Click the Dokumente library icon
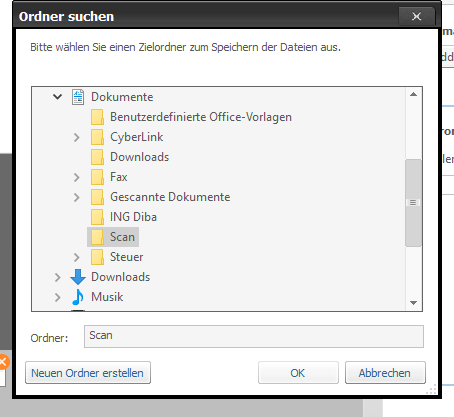This screenshot has width=454, height=417. (x=78, y=97)
